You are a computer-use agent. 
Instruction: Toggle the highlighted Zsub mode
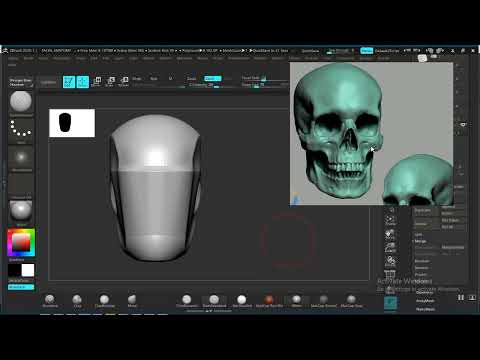pos(212,79)
